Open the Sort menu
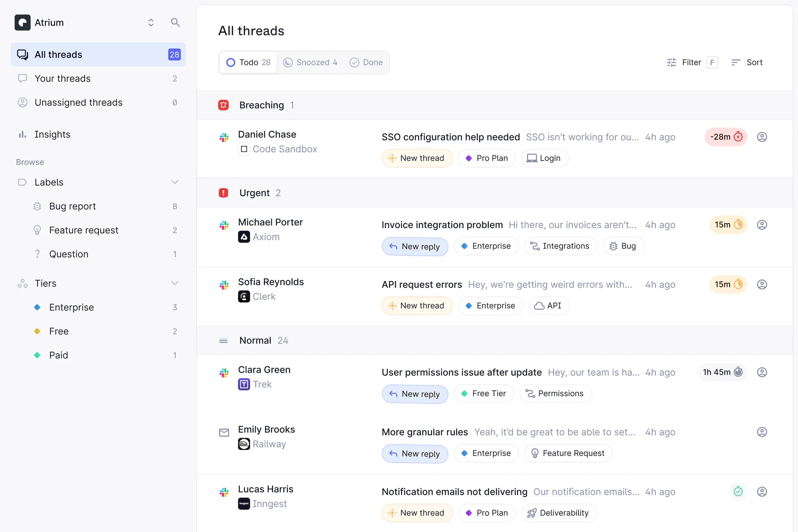This screenshot has height=532, width=798. (747, 62)
